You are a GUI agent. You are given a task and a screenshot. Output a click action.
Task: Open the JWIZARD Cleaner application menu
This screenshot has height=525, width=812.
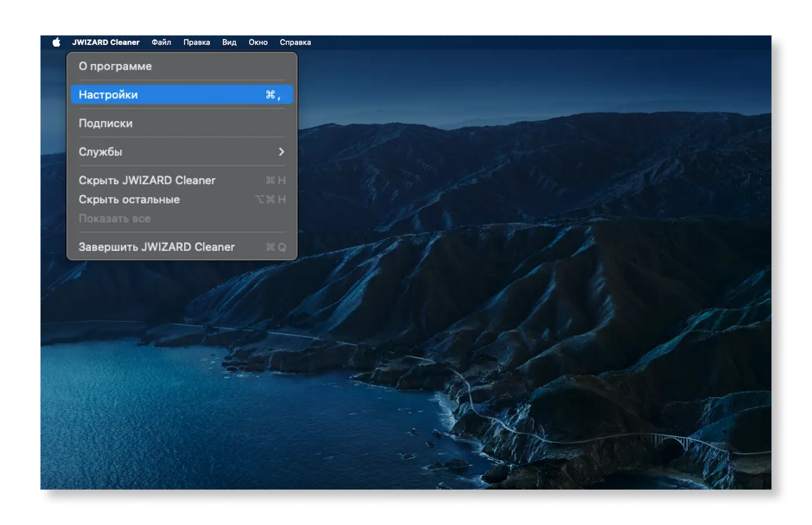pyautogui.click(x=105, y=42)
